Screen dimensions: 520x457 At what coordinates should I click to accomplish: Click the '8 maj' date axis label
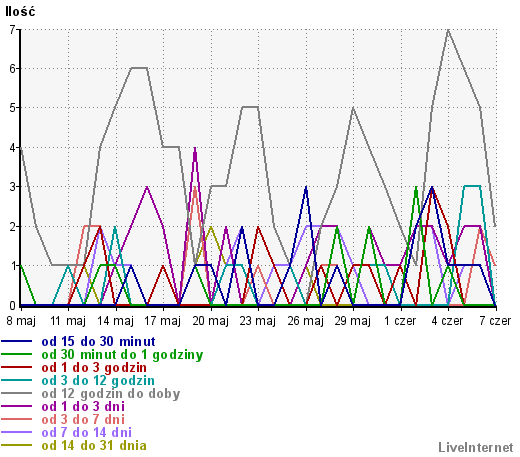point(21,321)
